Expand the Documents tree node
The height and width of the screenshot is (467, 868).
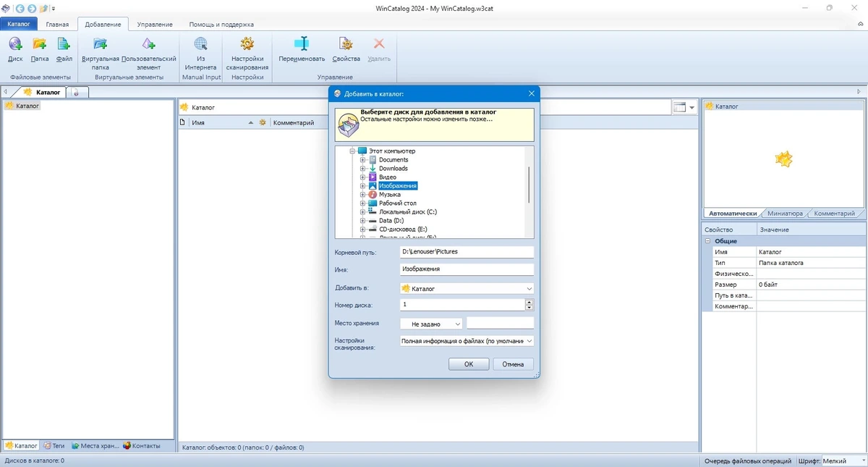[363, 160]
